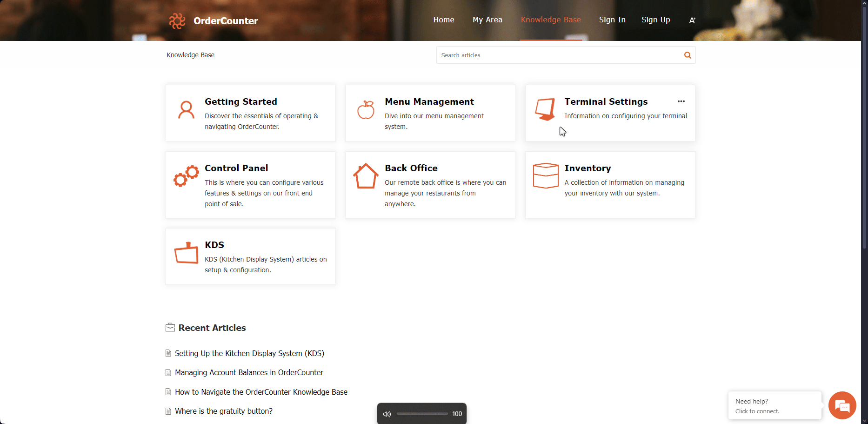The height and width of the screenshot is (424, 868).
Task: Click the Inventory box icon
Action: (546, 175)
